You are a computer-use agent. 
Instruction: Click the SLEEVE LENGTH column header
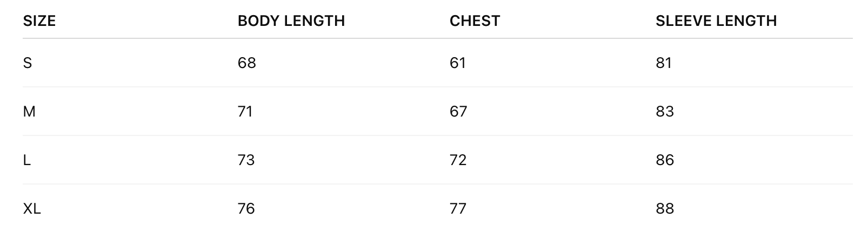point(716,21)
